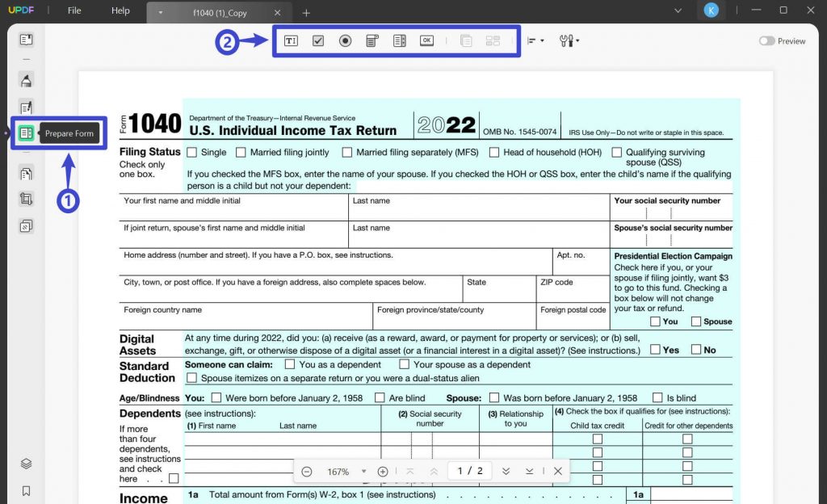Click the page number indicator field
This screenshot has height=504, width=827.
tap(469, 471)
